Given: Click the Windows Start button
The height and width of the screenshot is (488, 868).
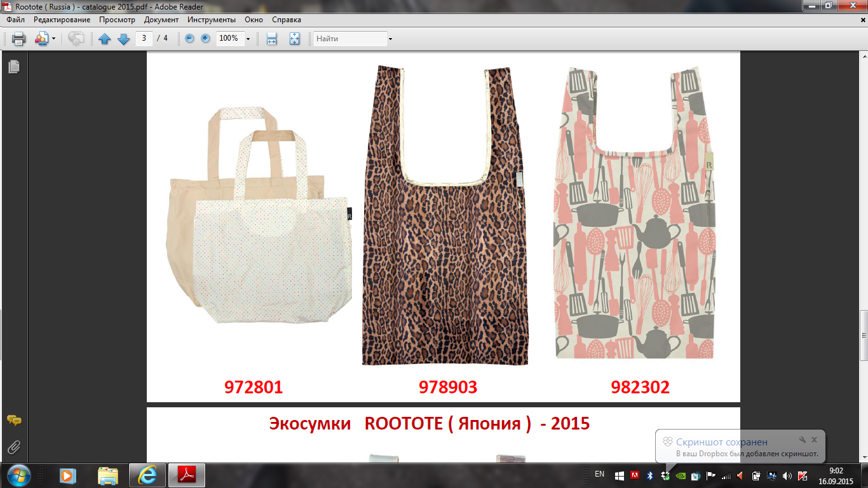Looking at the screenshot, I should (18, 475).
